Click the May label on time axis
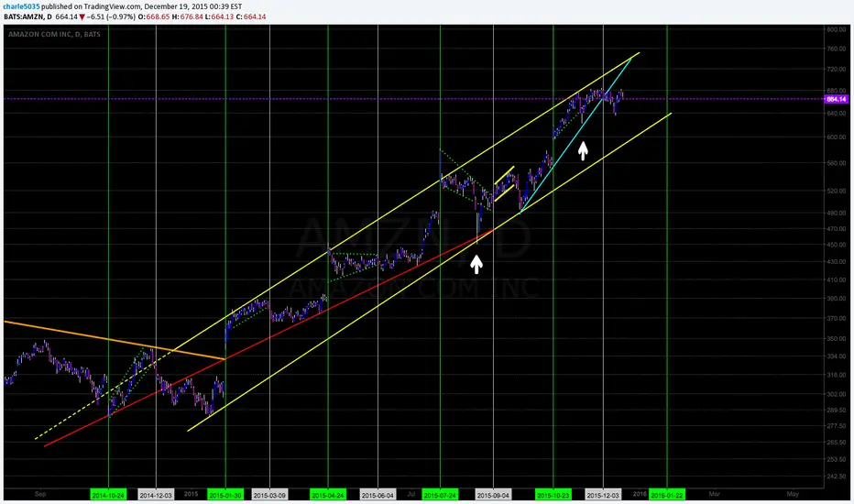 click(x=793, y=494)
